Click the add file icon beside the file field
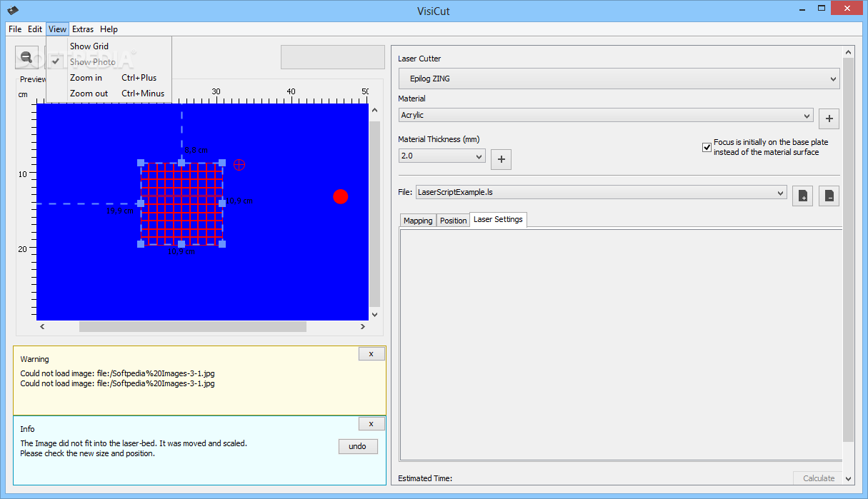The height and width of the screenshot is (499, 868). tap(802, 196)
